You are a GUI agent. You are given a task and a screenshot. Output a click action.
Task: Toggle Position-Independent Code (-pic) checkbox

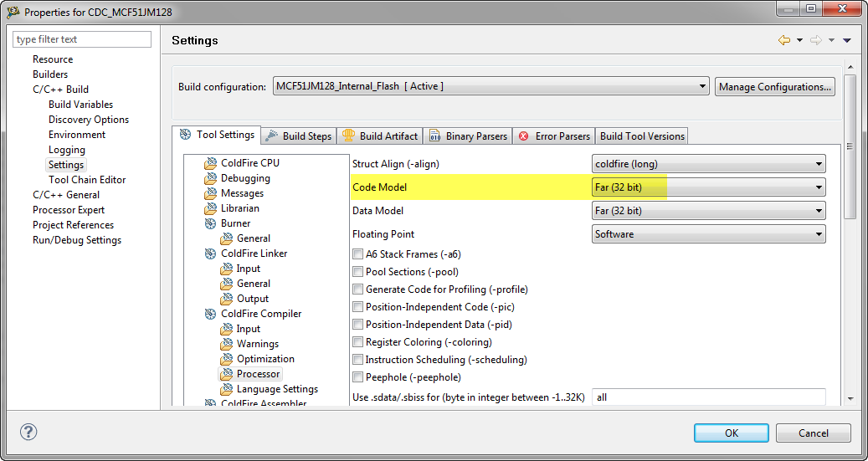358,307
